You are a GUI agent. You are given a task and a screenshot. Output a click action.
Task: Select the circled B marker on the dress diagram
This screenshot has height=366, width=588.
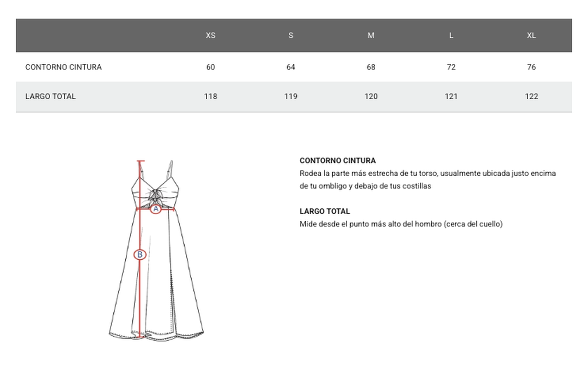pos(140,254)
